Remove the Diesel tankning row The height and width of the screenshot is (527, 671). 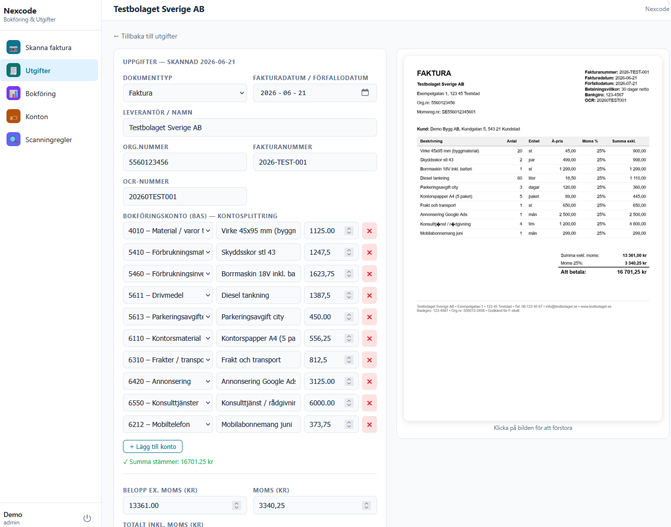tap(369, 295)
